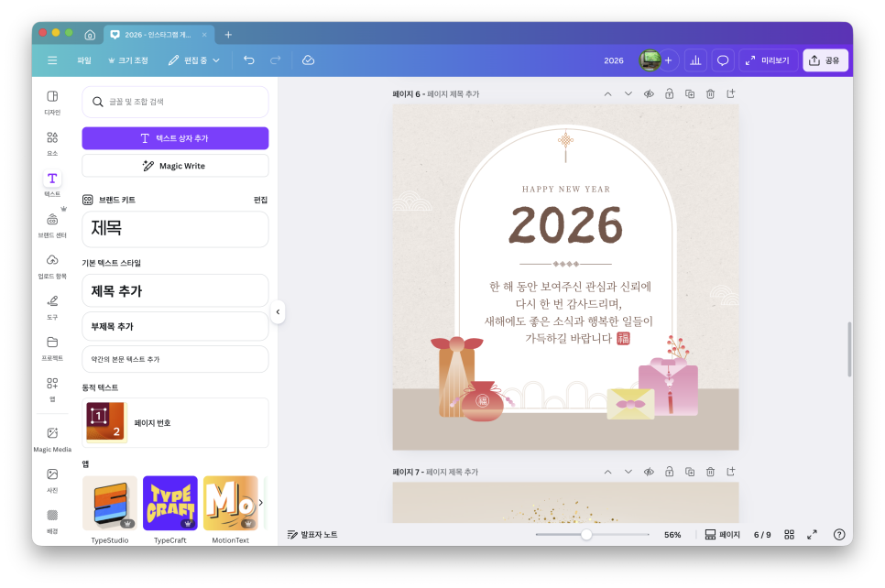Add 페이지 번호 dynamic text
This screenshot has width=885, height=588.
point(175,422)
